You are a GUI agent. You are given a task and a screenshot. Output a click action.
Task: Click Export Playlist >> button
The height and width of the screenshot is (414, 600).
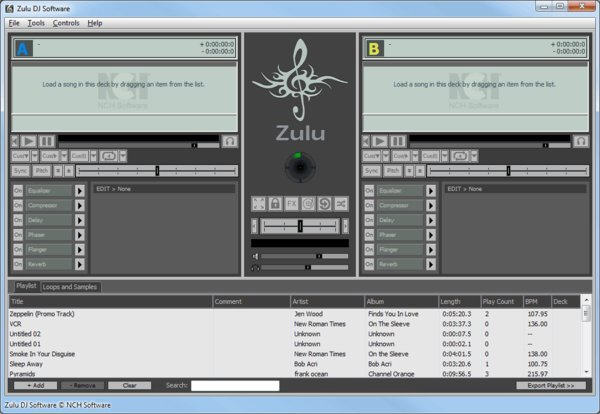(x=551, y=385)
